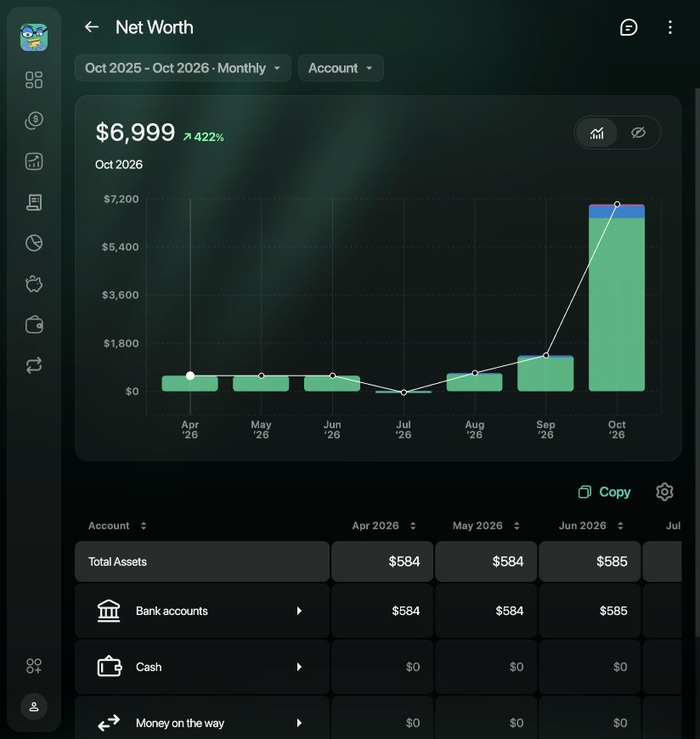Click the Apr '26 highlighted data point
700x739 pixels.
coord(190,375)
